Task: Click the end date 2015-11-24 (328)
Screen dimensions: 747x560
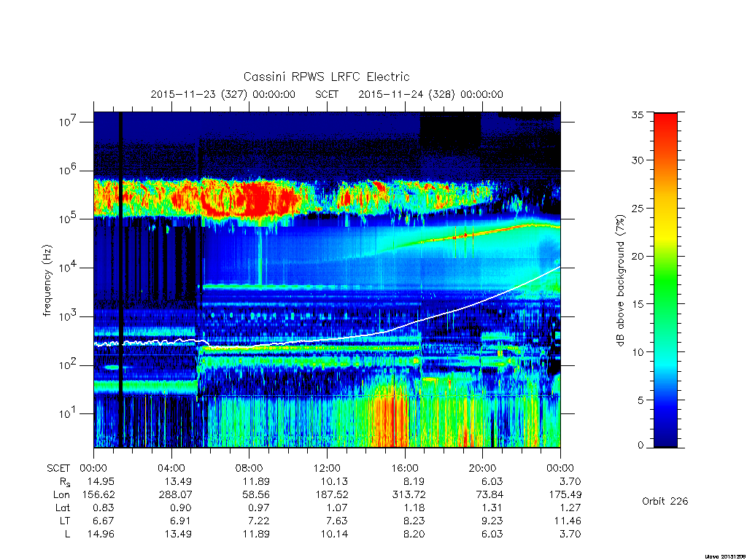Action: (x=406, y=94)
